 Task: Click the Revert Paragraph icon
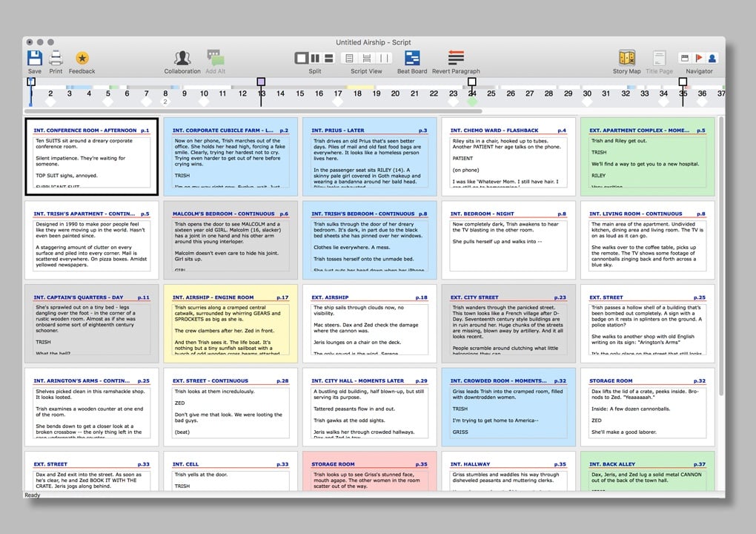click(x=457, y=58)
